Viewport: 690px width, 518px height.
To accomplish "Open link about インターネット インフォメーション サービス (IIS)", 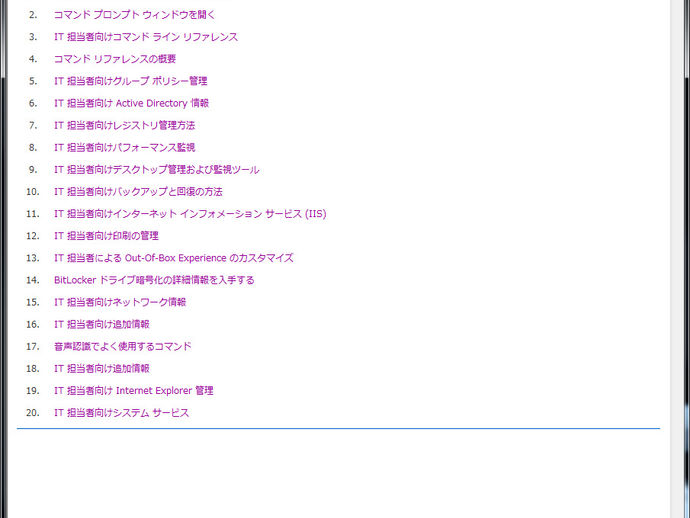I will click(x=190, y=214).
